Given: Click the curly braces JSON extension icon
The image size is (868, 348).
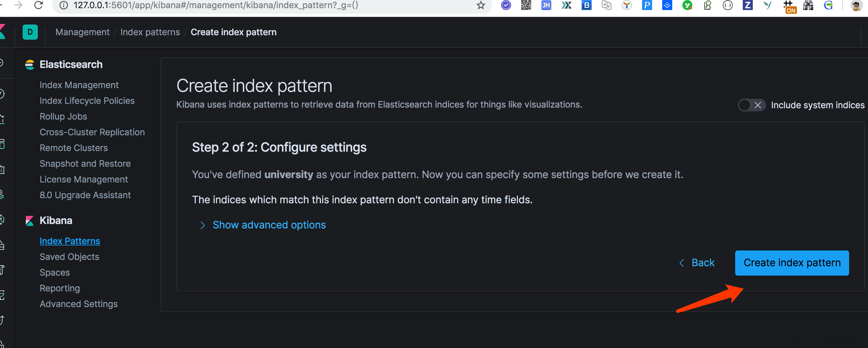Looking at the screenshot, I should click(728, 5).
